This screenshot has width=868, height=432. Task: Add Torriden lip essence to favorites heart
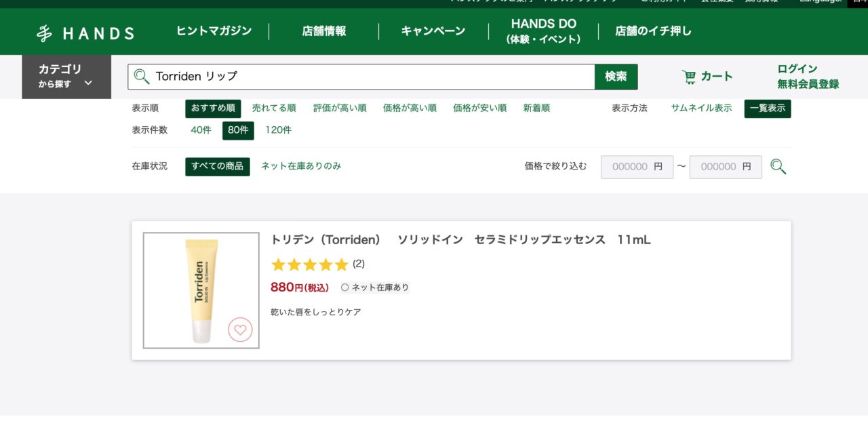pyautogui.click(x=239, y=330)
